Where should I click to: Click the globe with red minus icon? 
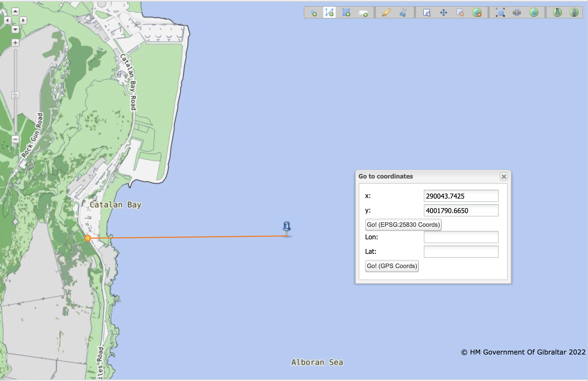tap(477, 13)
